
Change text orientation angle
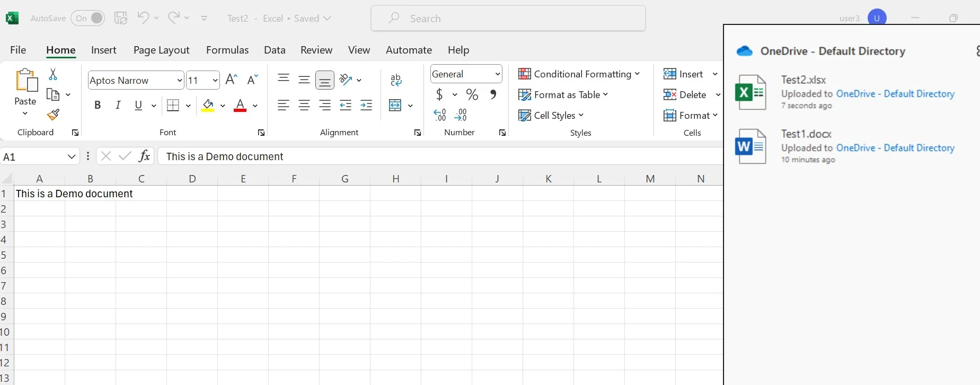(346, 80)
